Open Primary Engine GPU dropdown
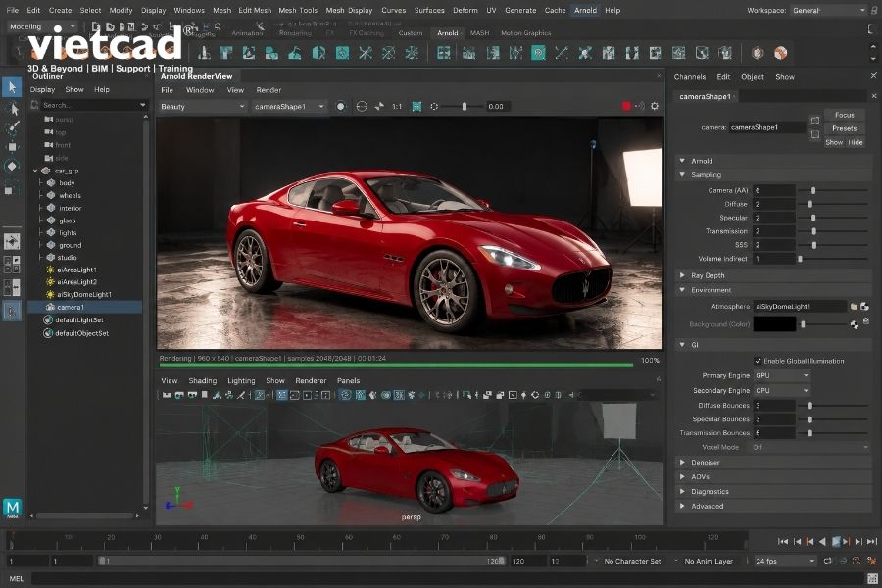The height and width of the screenshot is (588, 882). click(x=782, y=375)
